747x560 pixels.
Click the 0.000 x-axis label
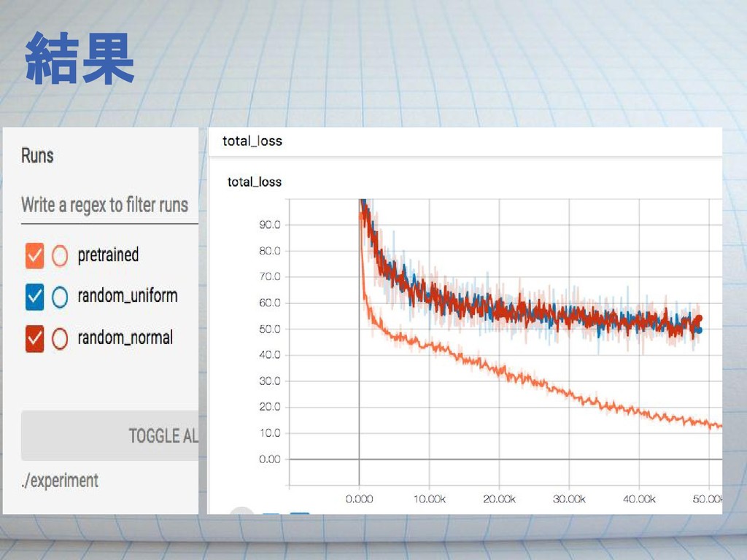(x=359, y=499)
